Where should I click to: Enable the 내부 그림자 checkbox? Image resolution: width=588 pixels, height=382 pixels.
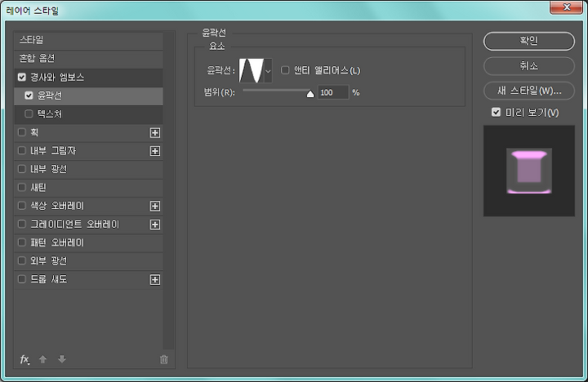(22, 151)
